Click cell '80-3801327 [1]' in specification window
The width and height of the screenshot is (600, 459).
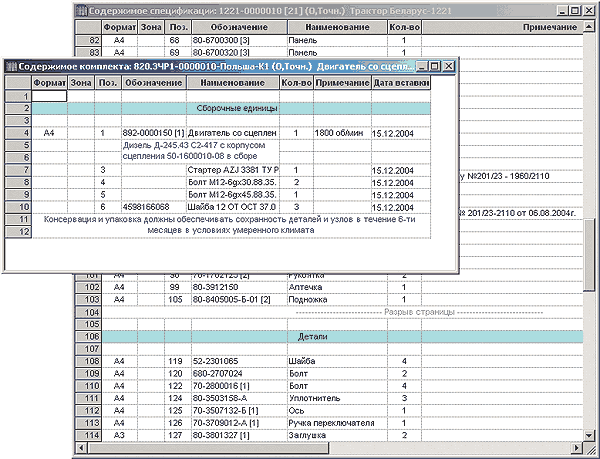239,435
